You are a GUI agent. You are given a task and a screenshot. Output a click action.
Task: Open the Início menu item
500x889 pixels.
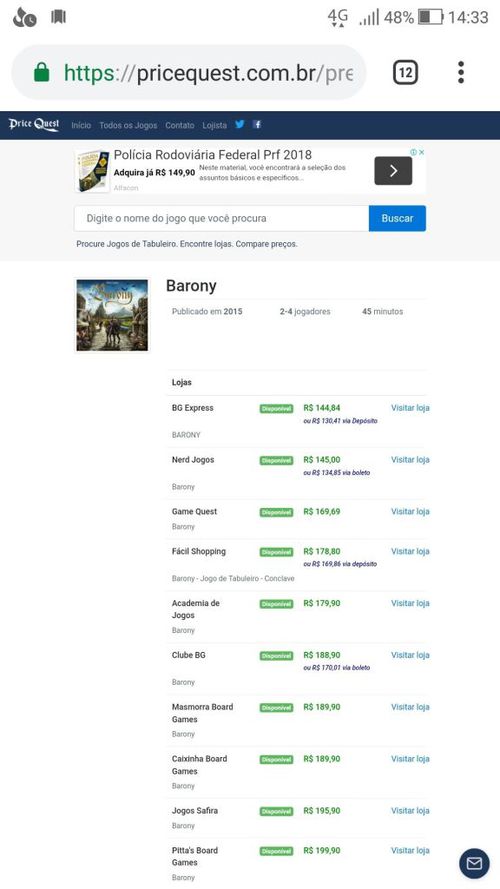pyautogui.click(x=81, y=125)
